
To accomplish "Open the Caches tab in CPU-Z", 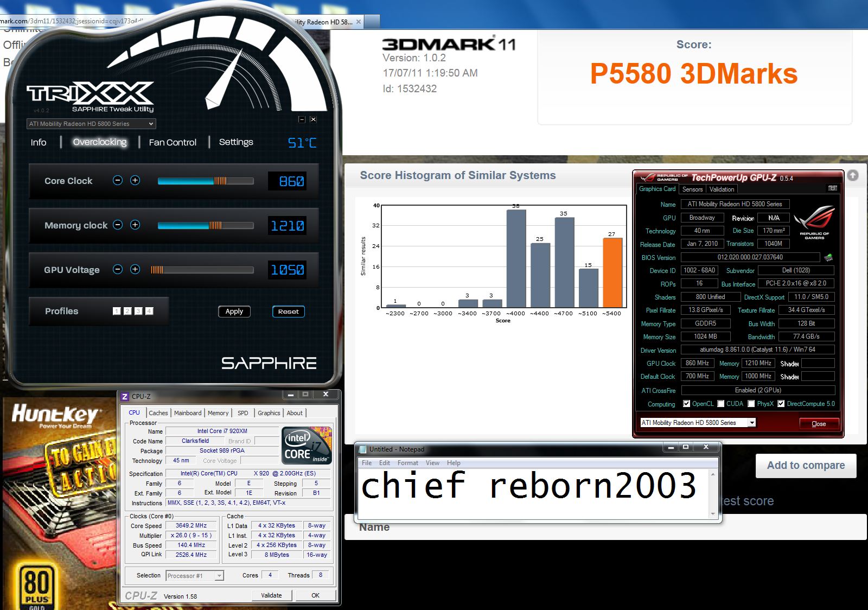I will pyautogui.click(x=158, y=413).
